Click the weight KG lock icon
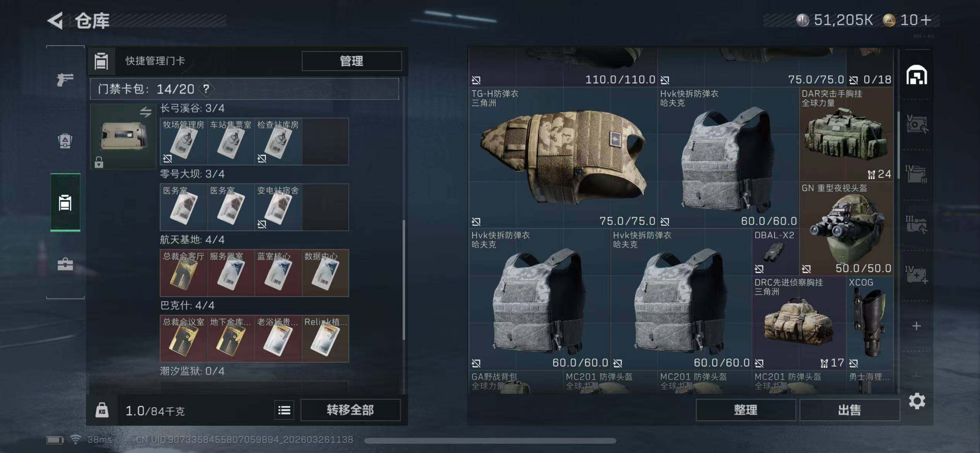Screen dimensions: 980x453 pos(102,410)
